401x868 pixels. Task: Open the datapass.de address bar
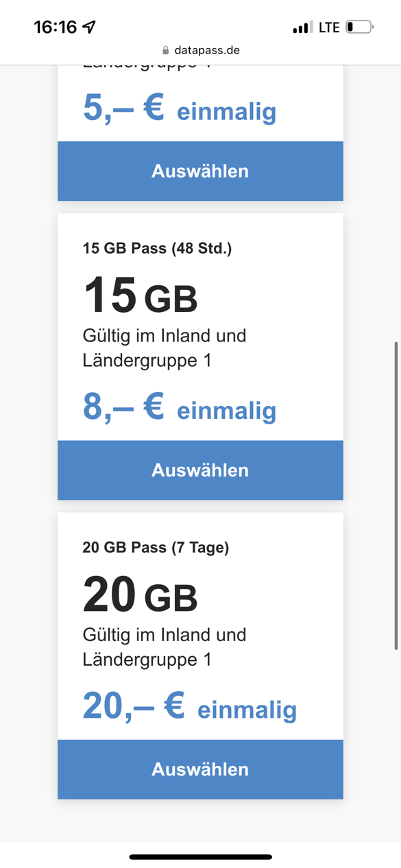point(200,50)
